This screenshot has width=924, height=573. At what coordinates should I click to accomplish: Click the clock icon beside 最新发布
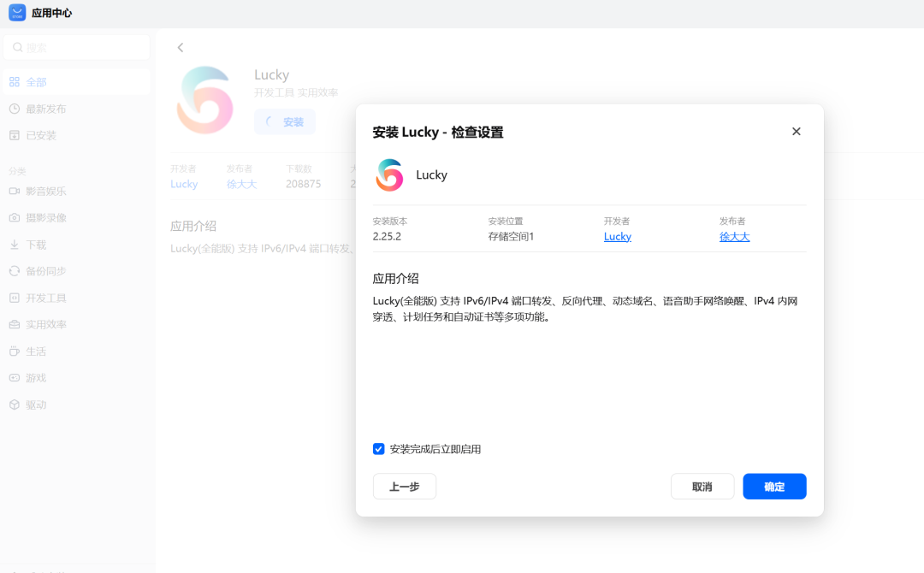point(15,109)
